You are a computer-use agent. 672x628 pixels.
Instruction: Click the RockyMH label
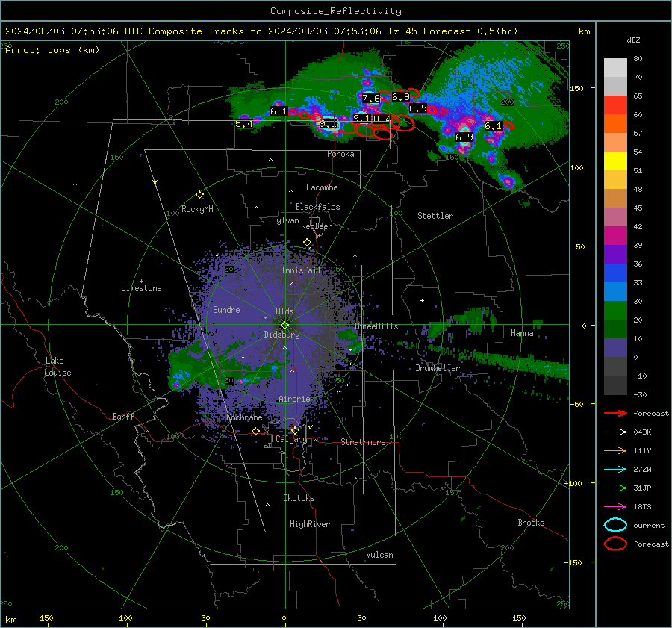pyautogui.click(x=197, y=209)
